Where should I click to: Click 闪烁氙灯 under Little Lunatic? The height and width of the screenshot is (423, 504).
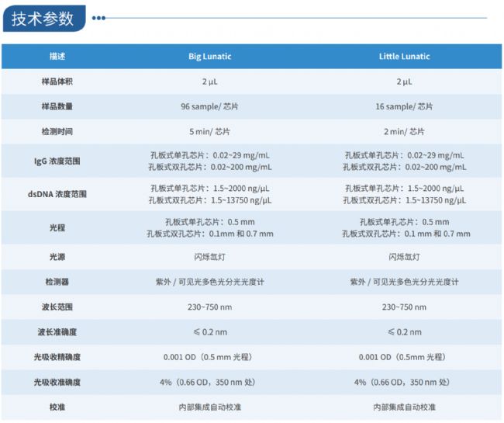pyautogui.click(x=404, y=257)
